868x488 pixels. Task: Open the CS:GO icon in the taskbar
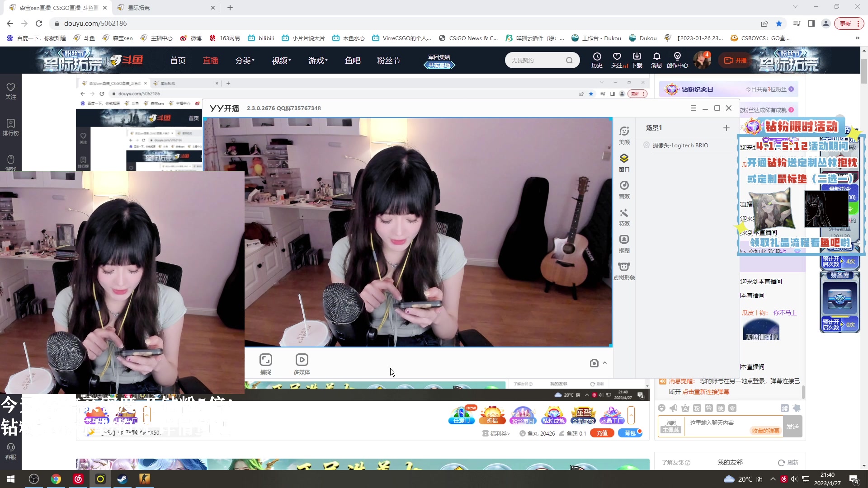tap(145, 479)
